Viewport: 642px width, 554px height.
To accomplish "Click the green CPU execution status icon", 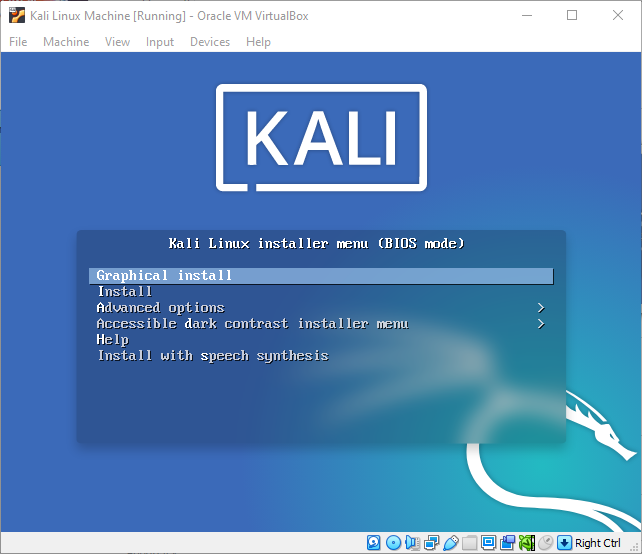I will [x=527, y=543].
